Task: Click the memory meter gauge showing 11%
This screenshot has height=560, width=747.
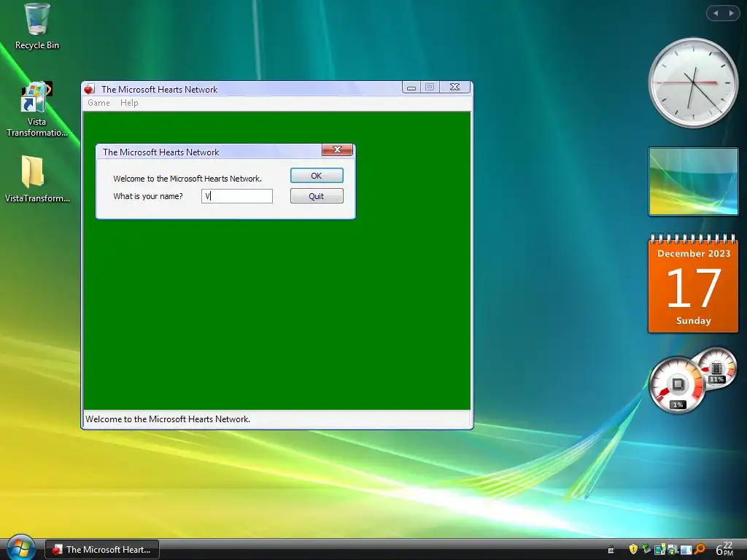Action: pyautogui.click(x=718, y=367)
